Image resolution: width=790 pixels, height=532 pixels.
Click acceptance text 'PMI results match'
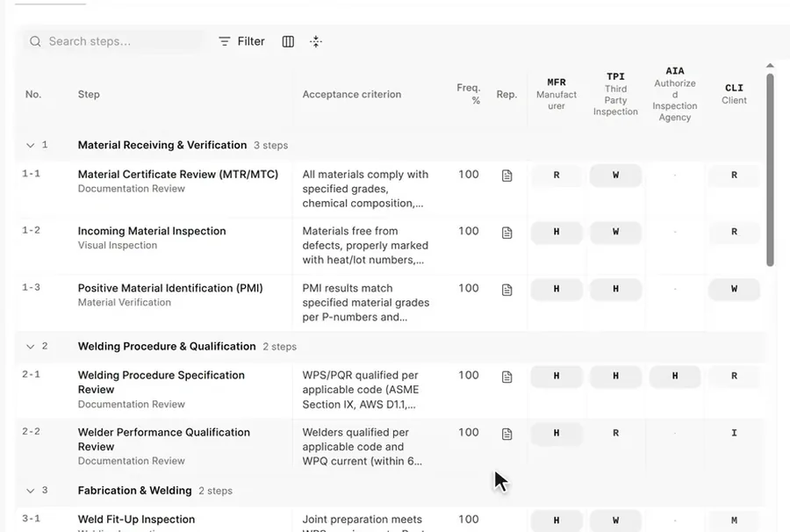[x=347, y=288]
